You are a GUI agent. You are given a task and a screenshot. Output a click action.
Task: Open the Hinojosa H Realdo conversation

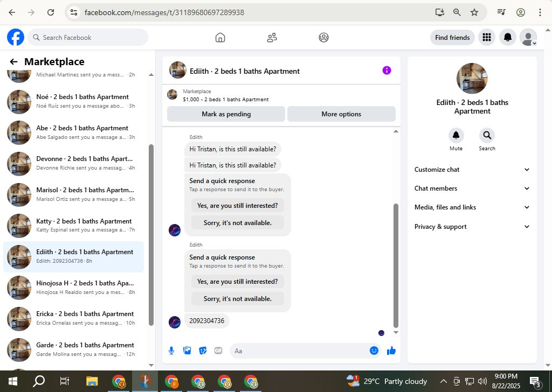pyautogui.click(x=73, y=288)
